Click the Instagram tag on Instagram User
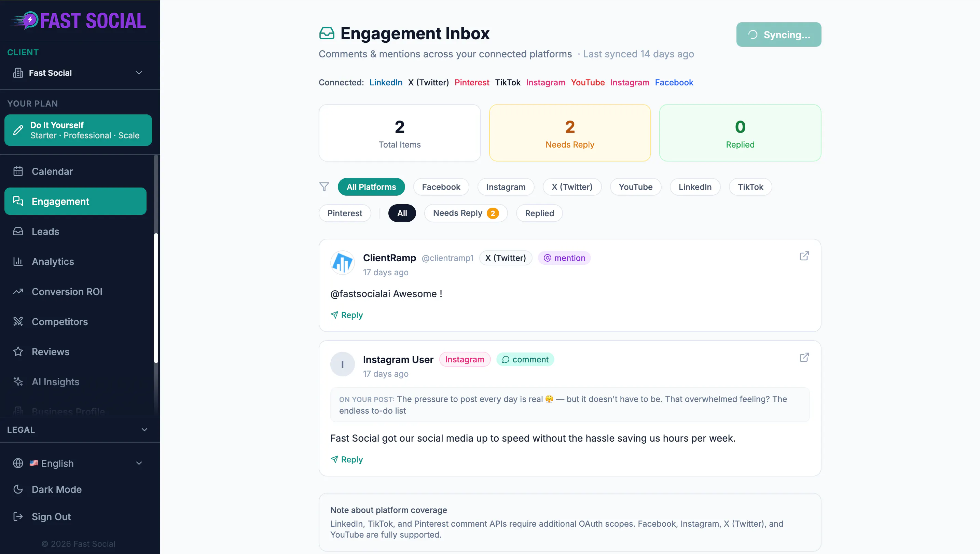980x554 pixels. [x=465, y=360]
